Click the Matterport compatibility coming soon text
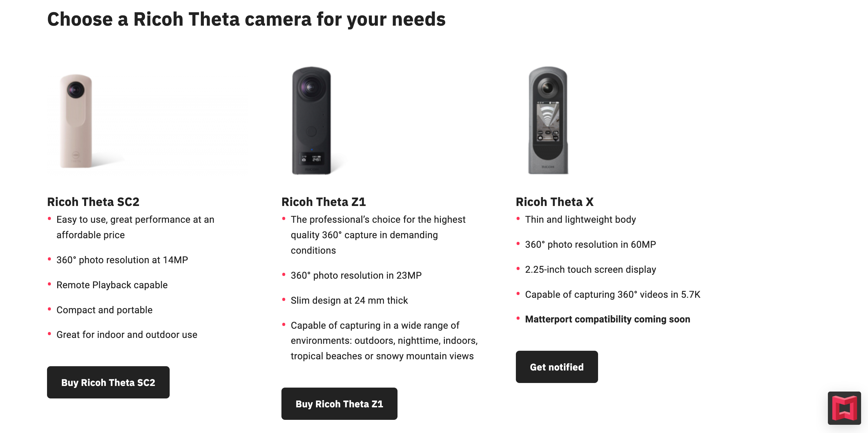This screenshot has width=868, height=433. point(608,319)
